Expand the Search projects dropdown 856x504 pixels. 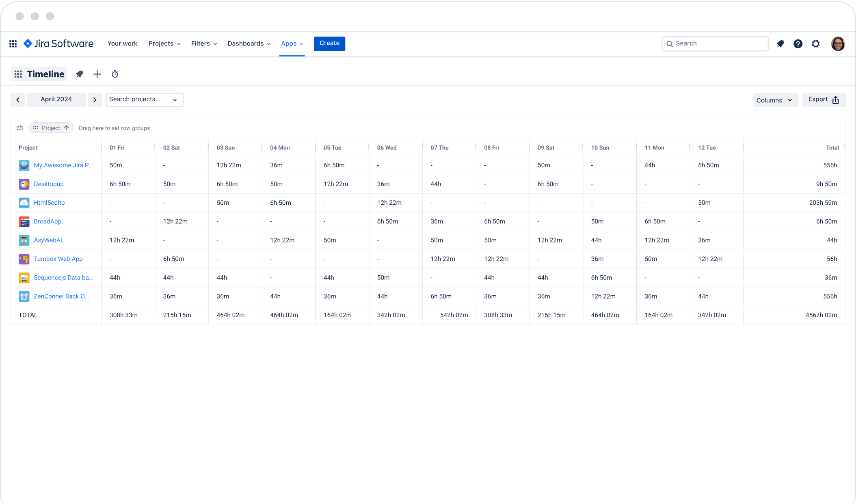coord(144,100)
